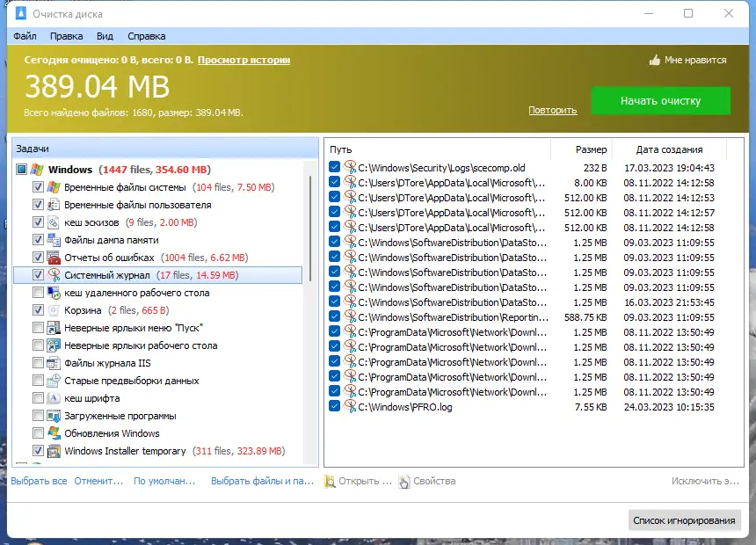This screenshot has height=545, width=756.
Task: Open the 'Вид' menu
Action: (x=105, y=36)
